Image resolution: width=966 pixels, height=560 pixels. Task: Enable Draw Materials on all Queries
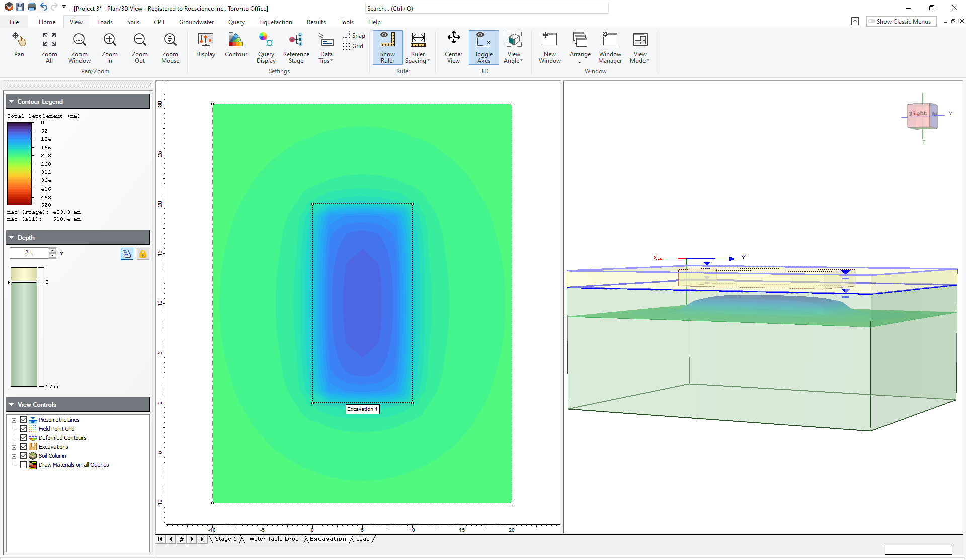point(23,464)
